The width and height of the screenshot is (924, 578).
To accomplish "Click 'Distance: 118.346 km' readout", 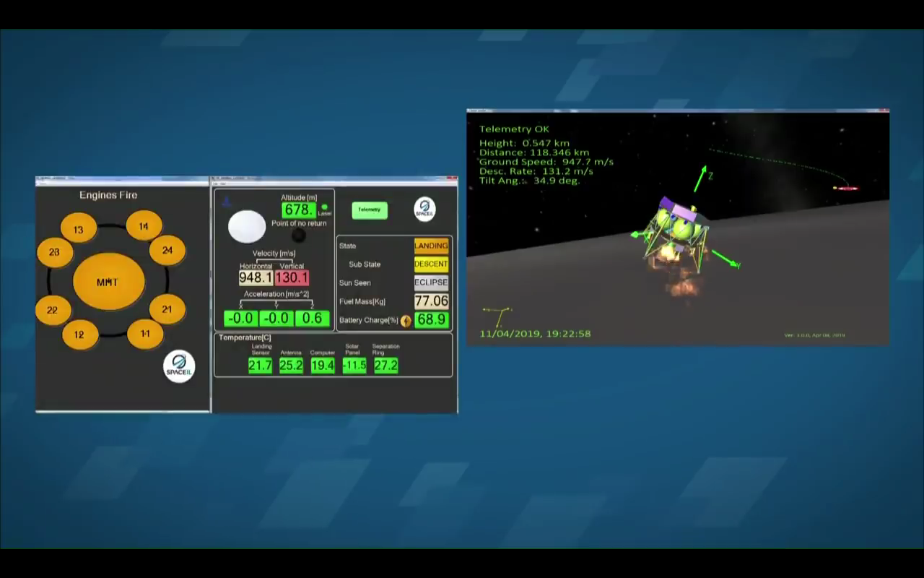I will [534, 152].
